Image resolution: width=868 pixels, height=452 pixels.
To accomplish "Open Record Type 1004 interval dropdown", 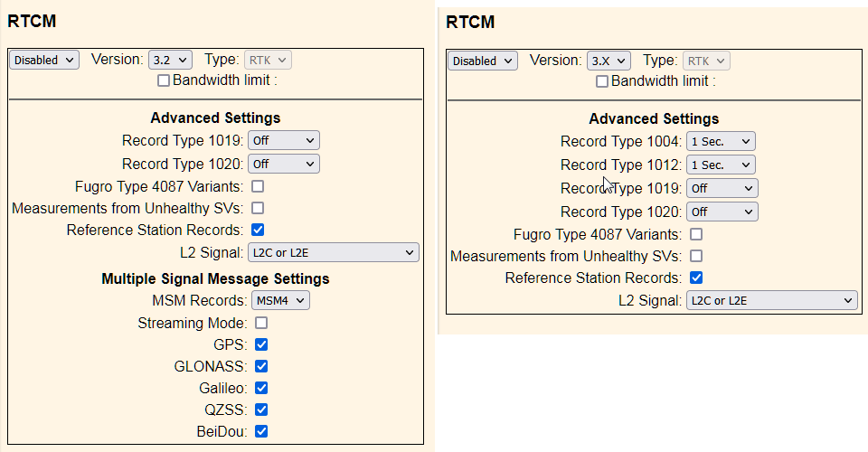I will (x=721, y=142).
